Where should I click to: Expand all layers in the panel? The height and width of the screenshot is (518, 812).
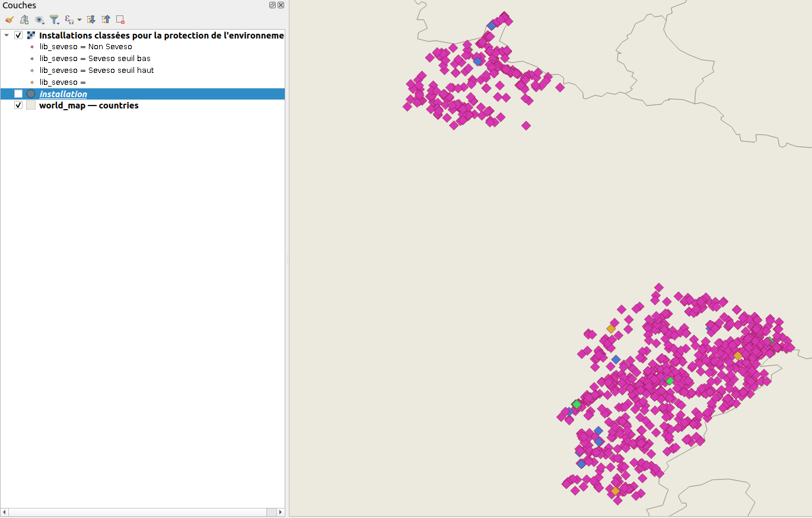90,19
